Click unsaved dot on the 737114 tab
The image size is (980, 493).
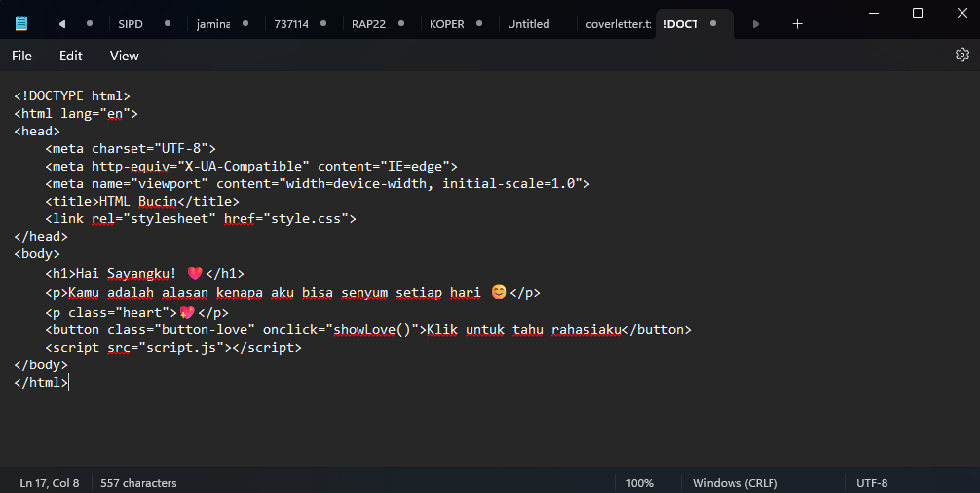(x=323, y=23)
